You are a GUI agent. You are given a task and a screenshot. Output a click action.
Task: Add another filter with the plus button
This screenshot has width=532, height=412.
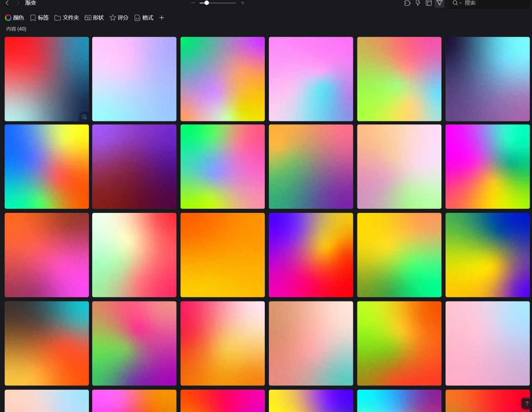click(162, 18)
